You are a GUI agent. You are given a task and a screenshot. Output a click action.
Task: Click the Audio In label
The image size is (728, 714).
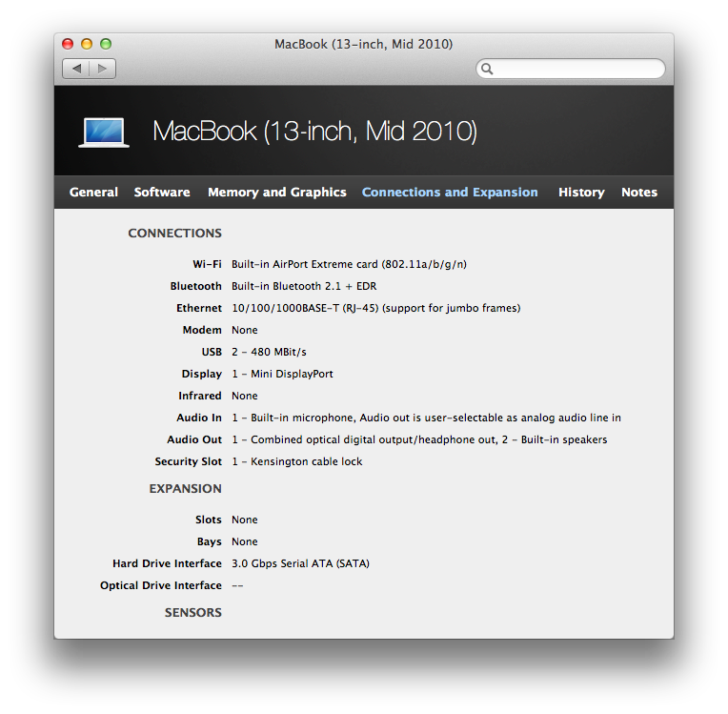tap(199, 418)
